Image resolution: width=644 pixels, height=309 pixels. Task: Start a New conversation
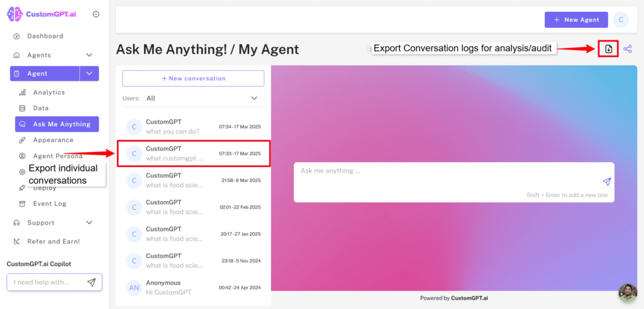click(x=193, y=79)
